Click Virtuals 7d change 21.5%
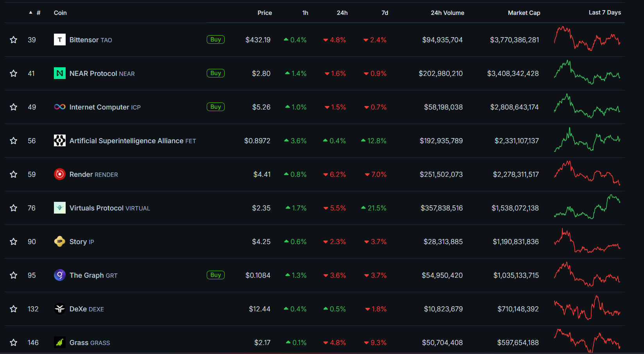The image size is (644, 354). click(374, 208)
